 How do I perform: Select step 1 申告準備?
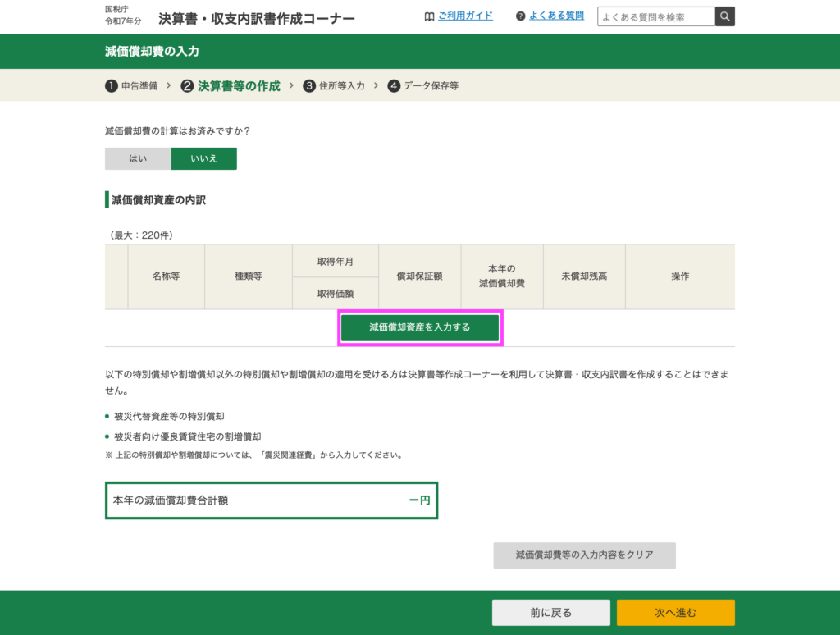tap(131, 85)
